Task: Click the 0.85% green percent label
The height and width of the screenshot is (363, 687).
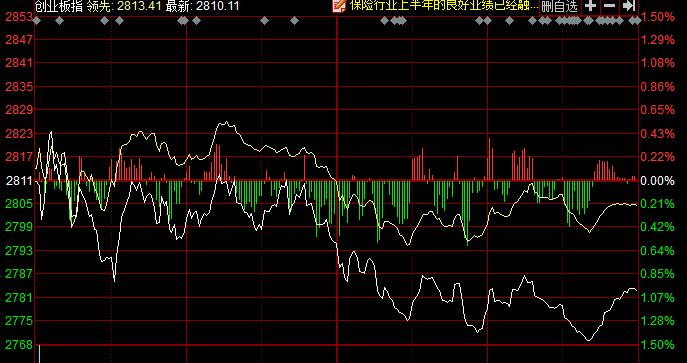Action: (x=658, y=274)
